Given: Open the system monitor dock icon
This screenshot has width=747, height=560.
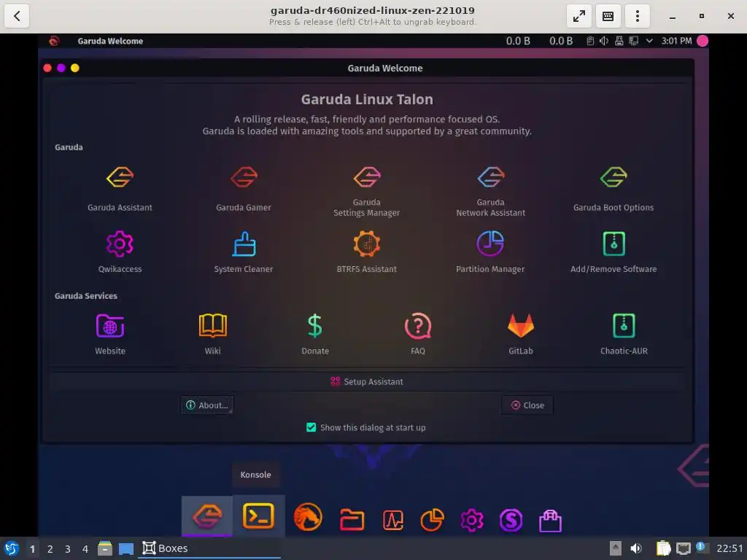Looking at the screenshot, I should (393, 519).
